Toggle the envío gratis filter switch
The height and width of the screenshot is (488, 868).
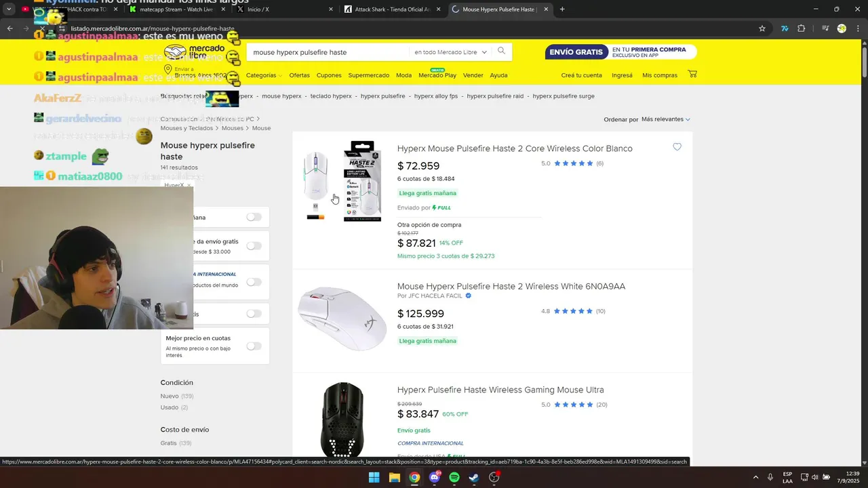pos(254,245)
